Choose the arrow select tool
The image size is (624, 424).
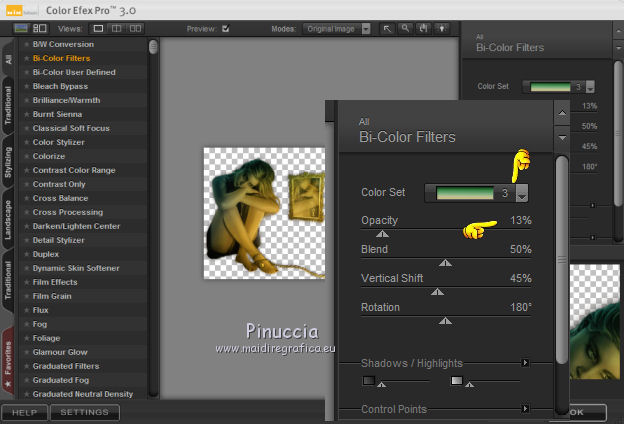coord(387,29)
